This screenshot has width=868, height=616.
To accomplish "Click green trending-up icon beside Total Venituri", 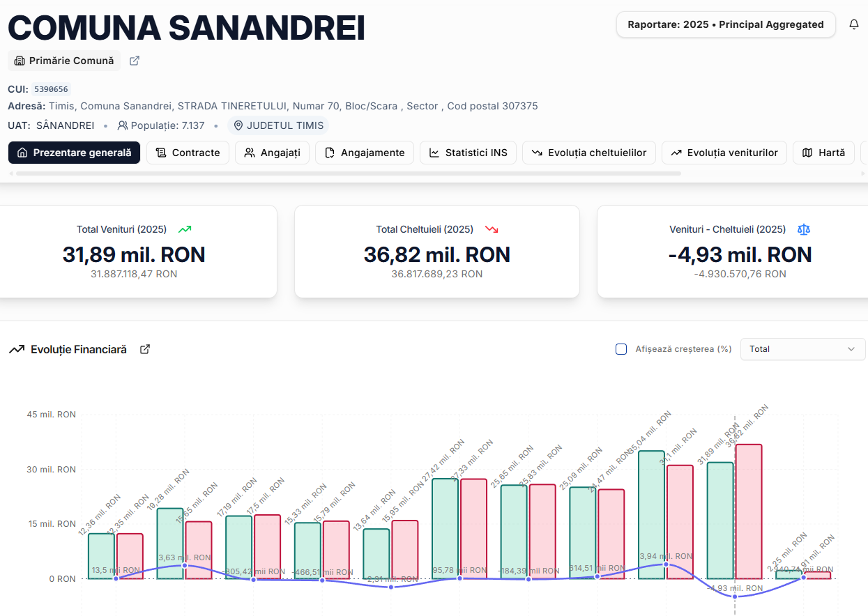I will pos(185,229).
